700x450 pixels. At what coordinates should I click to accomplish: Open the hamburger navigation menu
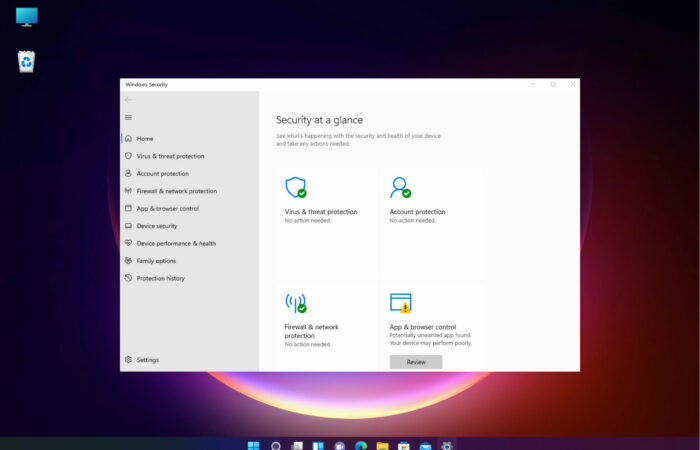pos(128,117)
